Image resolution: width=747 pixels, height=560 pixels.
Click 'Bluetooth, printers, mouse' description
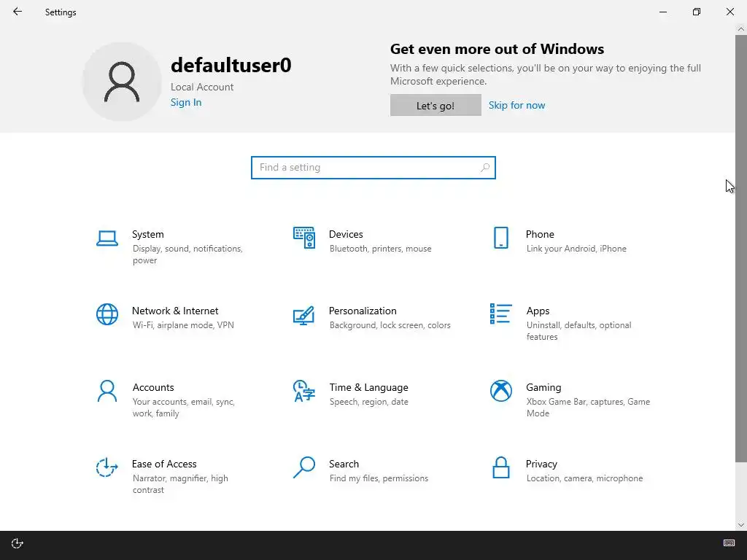[380, 249]
